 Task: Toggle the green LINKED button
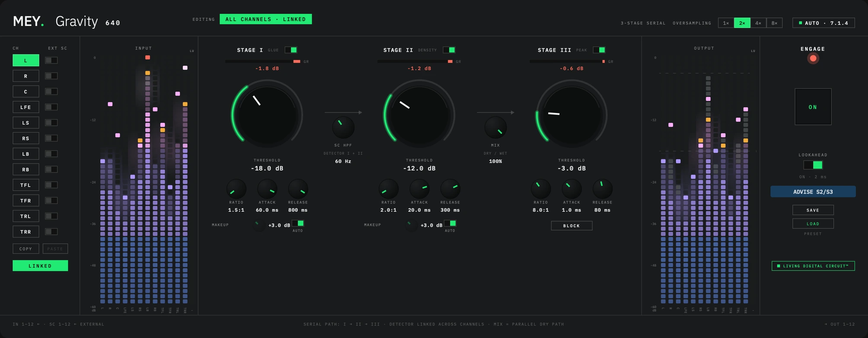tap(40, 265)
